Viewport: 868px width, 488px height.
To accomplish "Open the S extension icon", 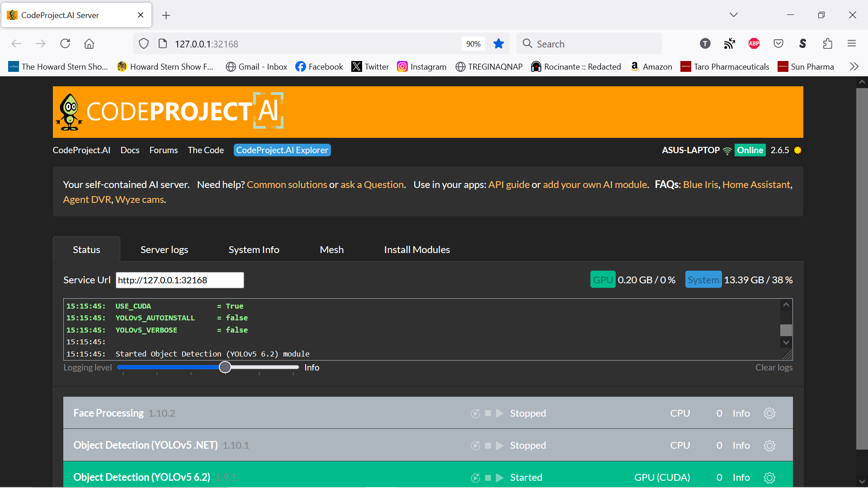I will [803, 43].
